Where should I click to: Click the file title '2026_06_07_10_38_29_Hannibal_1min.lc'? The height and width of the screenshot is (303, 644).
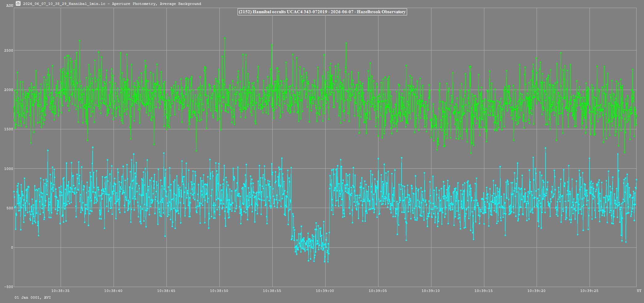tap(64, 4)
